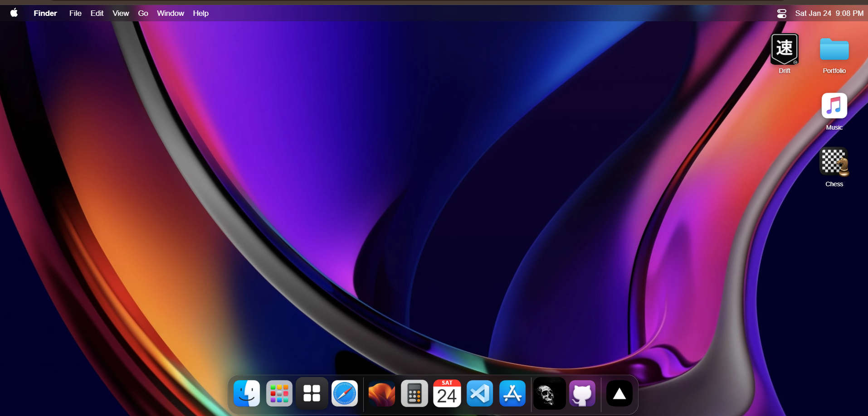Open the skull-themed app in the Dock
The width and height of the screenshot is (868, 416).
548,393
